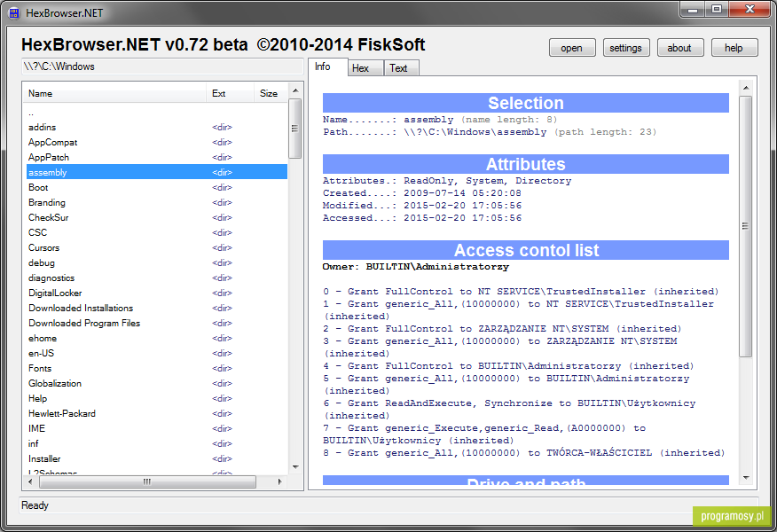Minimize the HexBrowser.NET window
777x532 pixels.
pyautogui.click(x=693, y=10)
